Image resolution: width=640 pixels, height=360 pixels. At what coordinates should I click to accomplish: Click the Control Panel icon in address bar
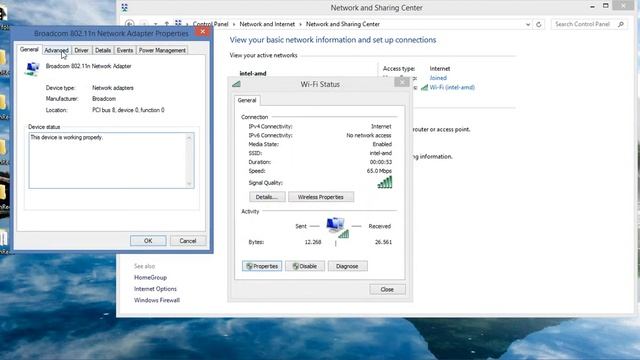point(178,24)
